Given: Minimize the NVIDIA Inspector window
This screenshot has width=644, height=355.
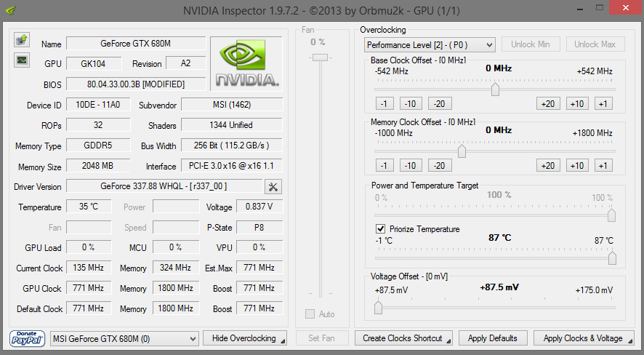Looking at the screenshot, I should pos(579,9).
